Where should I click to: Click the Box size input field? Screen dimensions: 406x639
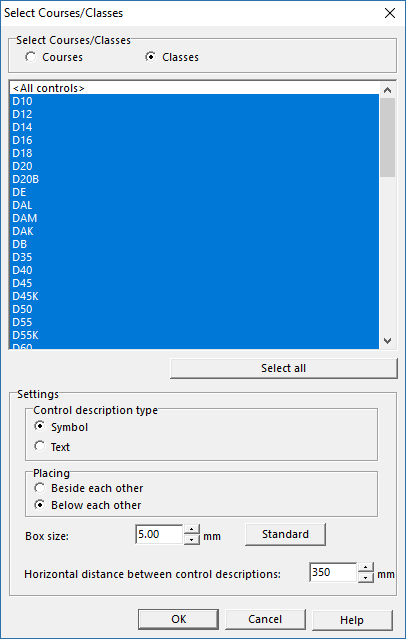pyautogui.click(x=159, y=534)
